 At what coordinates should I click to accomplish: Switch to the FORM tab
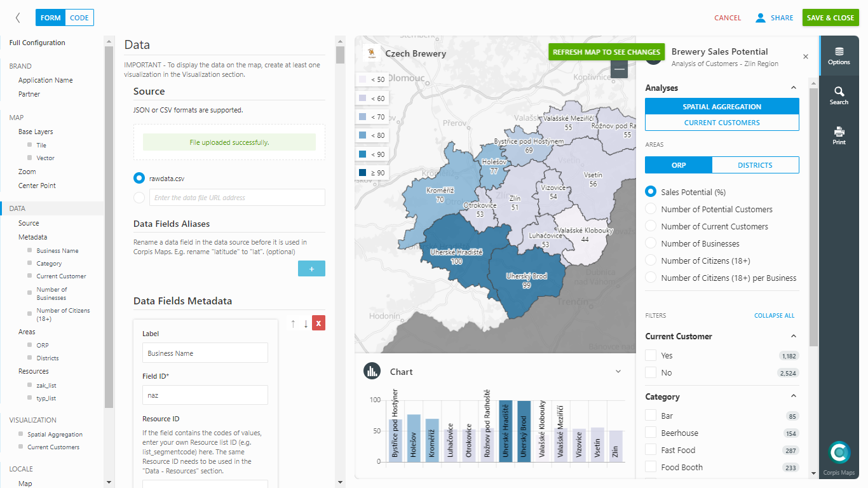tap(51, 18)
